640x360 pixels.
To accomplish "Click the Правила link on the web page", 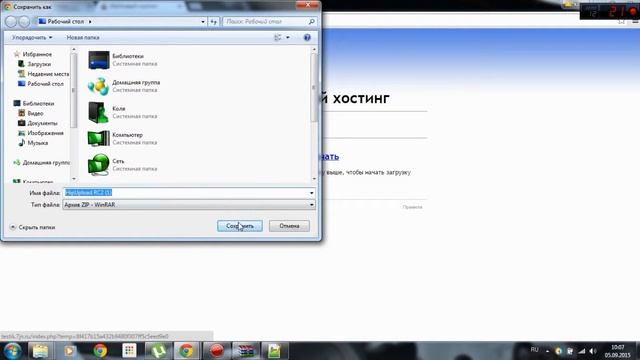I will pos(412,207).
